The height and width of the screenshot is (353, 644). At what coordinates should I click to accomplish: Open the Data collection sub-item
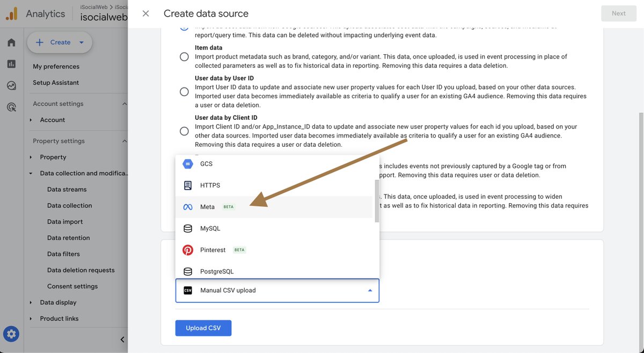tap(69, 206)
